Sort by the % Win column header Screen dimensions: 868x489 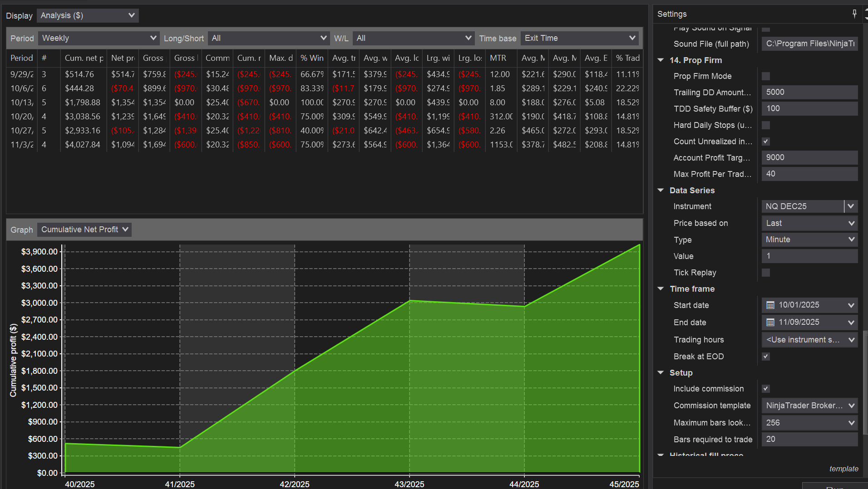pos(312,58)
